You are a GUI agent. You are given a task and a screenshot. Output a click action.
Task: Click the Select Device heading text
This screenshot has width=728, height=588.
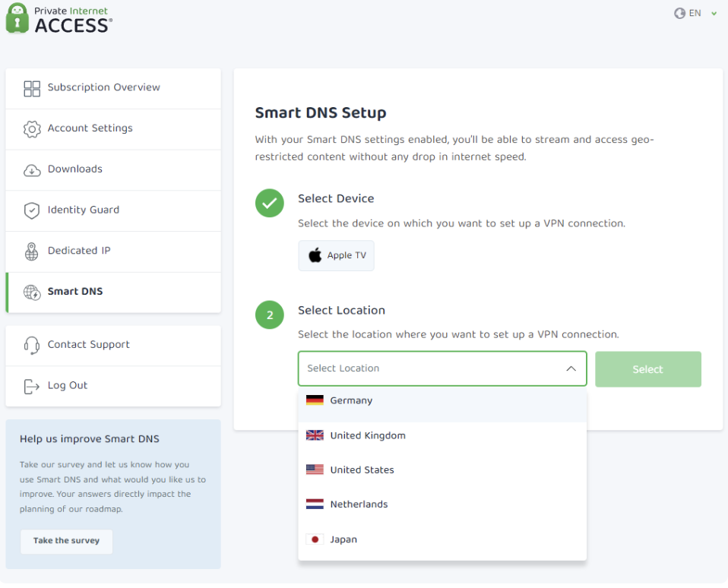pos(336,198)
